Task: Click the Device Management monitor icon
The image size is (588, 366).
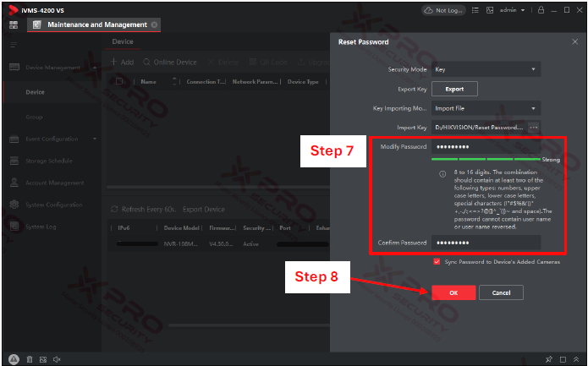Action: 14,68
